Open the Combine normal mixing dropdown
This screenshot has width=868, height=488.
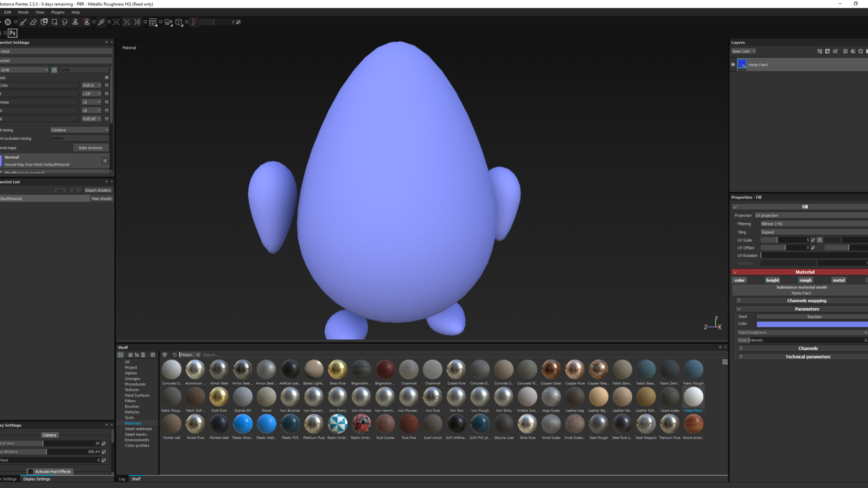(x=79, y=130)
